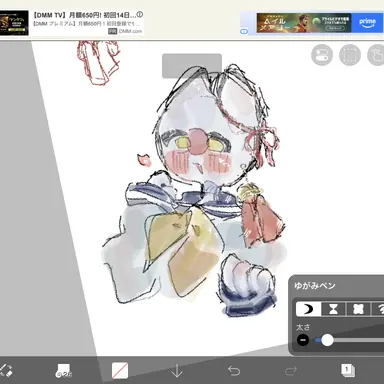This screenshot has height=384, width=384.
Task: Open the brush settings tool icon
Action: [x=63, y=371]
